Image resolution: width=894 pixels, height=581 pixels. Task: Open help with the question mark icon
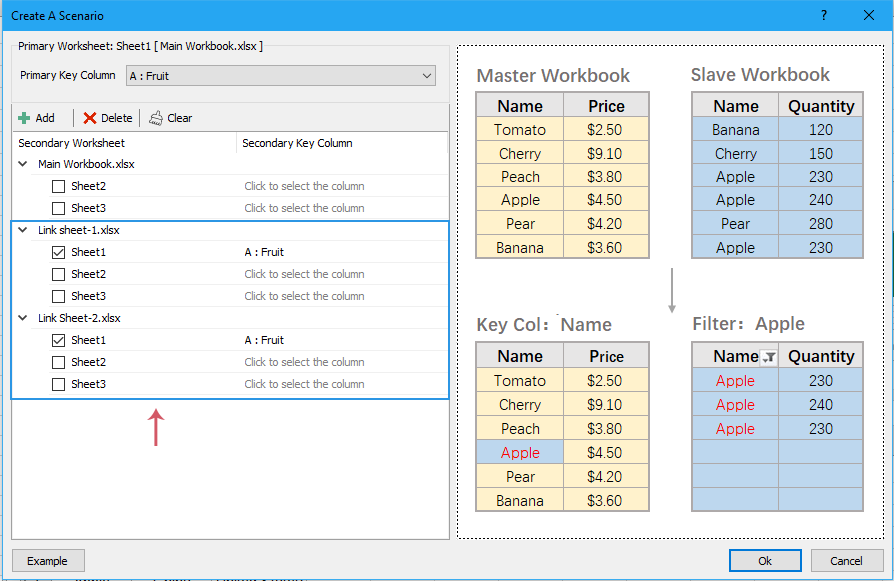[x=823, y=15]
